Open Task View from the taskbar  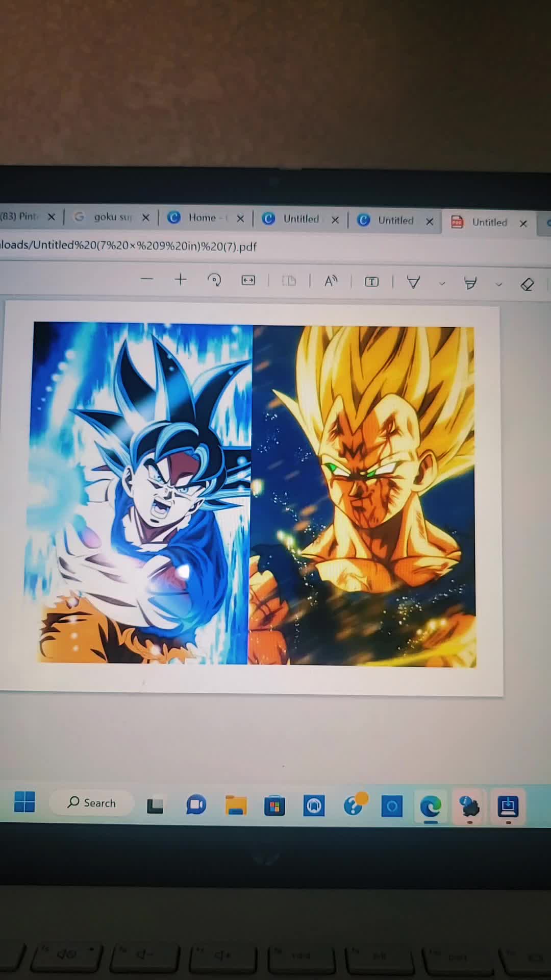(x=155, y=806)
